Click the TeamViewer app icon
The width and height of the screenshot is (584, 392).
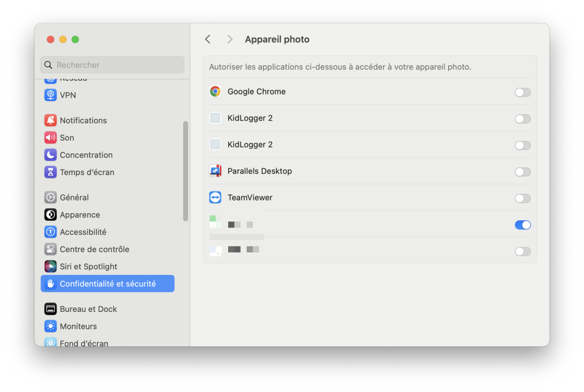pyautogui.click(x=215, y=198)
